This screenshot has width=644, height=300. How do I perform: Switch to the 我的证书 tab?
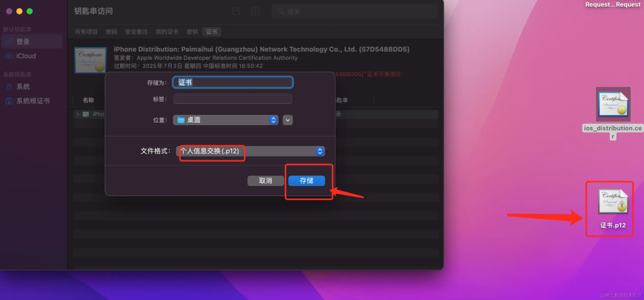167,31
